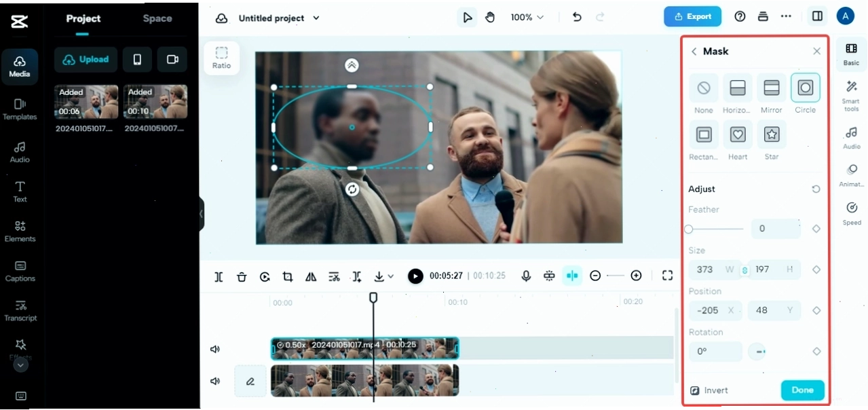Click the crop tool in timeline toolbar

pyautogui.click(x=288, y=276)
